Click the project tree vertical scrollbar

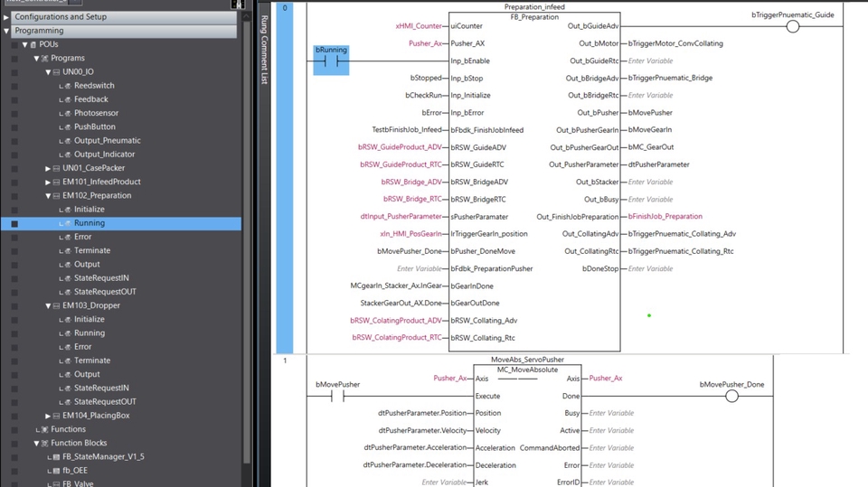pos(247,238)
